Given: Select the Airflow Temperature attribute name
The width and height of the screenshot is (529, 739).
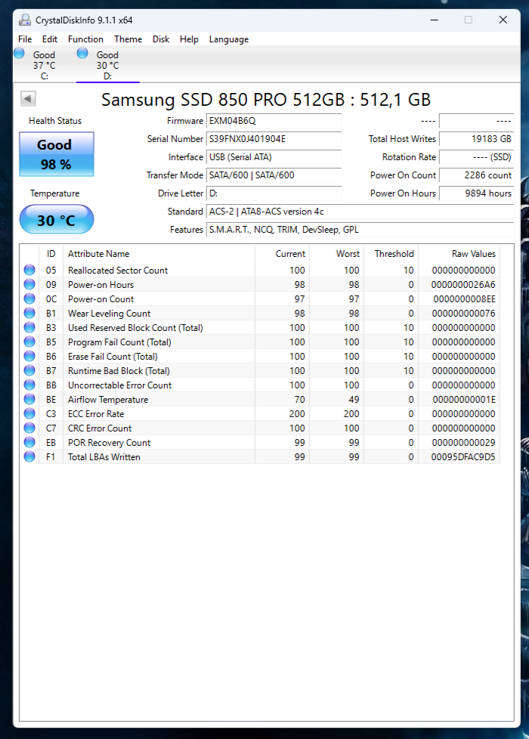Looking at the screenshot, I should click(108, 400).
